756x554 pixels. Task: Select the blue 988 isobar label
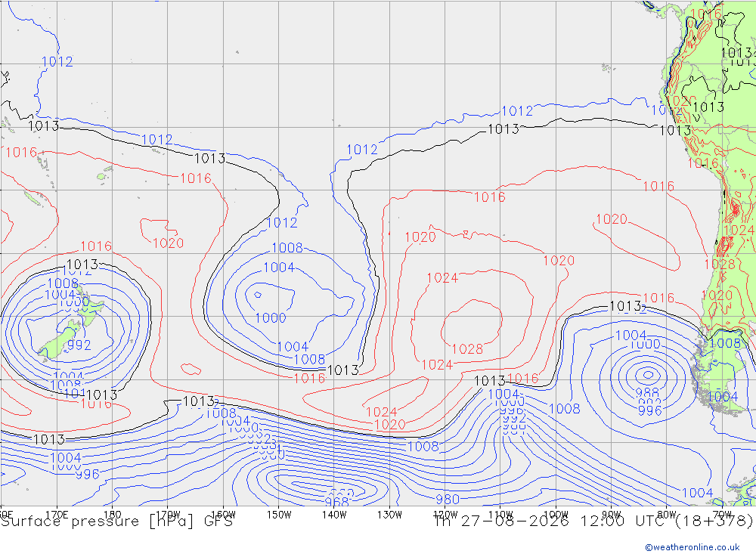click(x=647, y=392)
